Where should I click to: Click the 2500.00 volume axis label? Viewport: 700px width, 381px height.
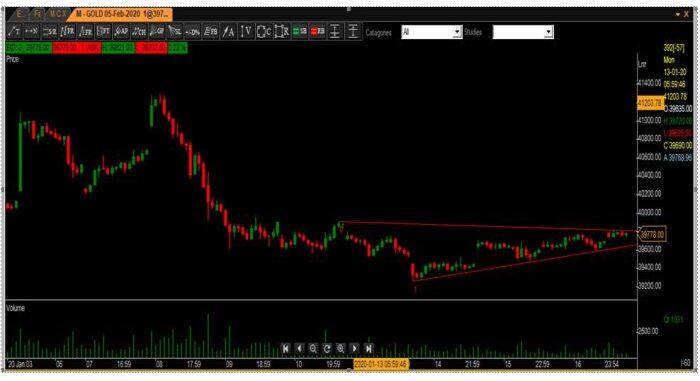647,331
